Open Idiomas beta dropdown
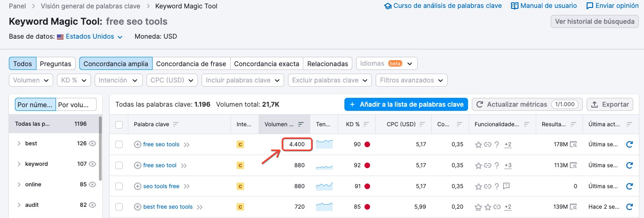Image resolution: width=644 pixels, height=218 pixels. coord(387,63)
